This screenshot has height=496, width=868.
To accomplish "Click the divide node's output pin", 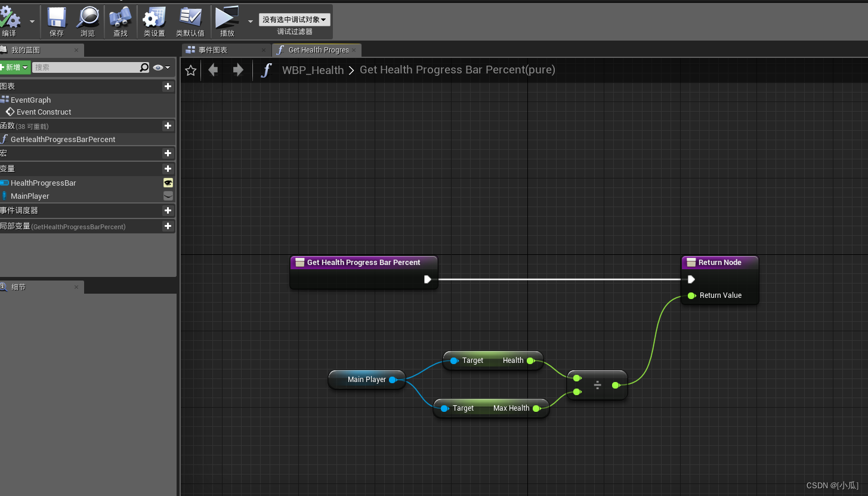I will tap(616, 386).
